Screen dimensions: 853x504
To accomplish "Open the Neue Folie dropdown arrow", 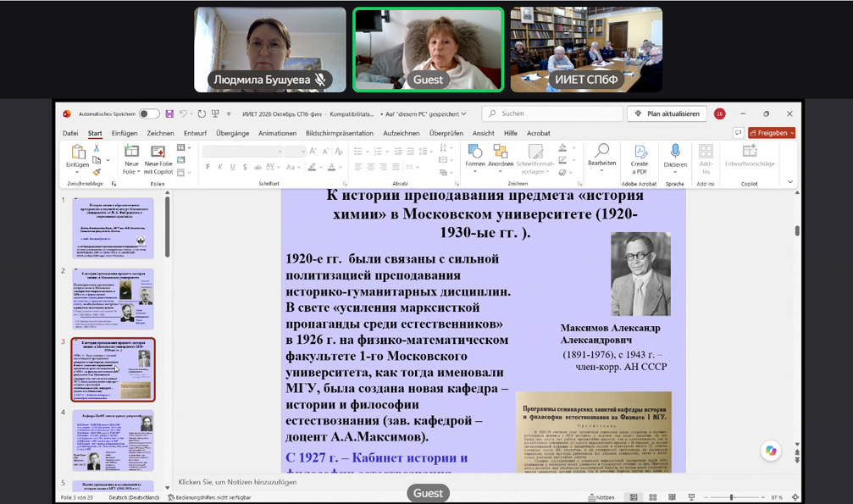I will coord(138,172).
